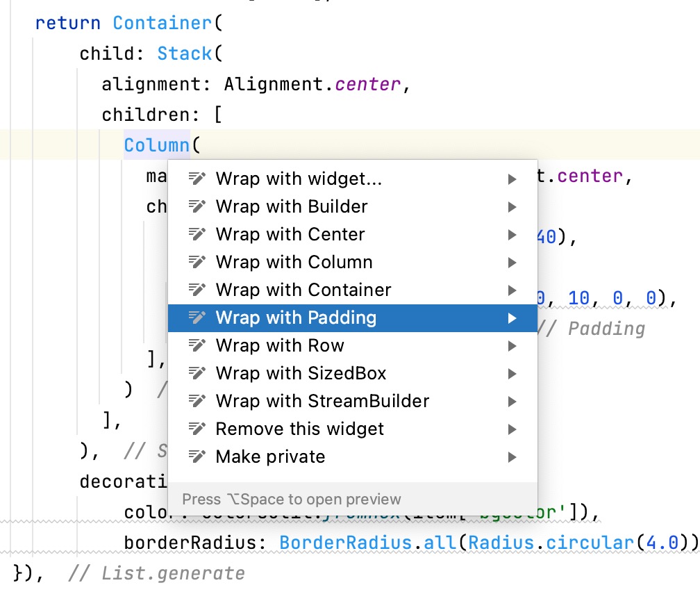Click the pencil icon beside Make private
Screen dimensions: 700x592
[197, 457]
